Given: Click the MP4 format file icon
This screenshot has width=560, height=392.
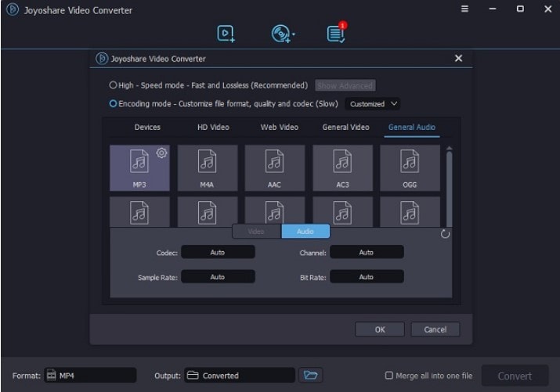Looking at the screenshot, I should click(52, 376).
